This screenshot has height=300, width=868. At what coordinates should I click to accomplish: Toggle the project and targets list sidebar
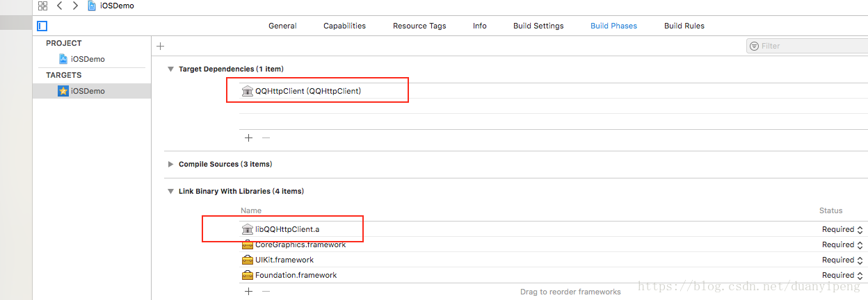coord(42,26)
